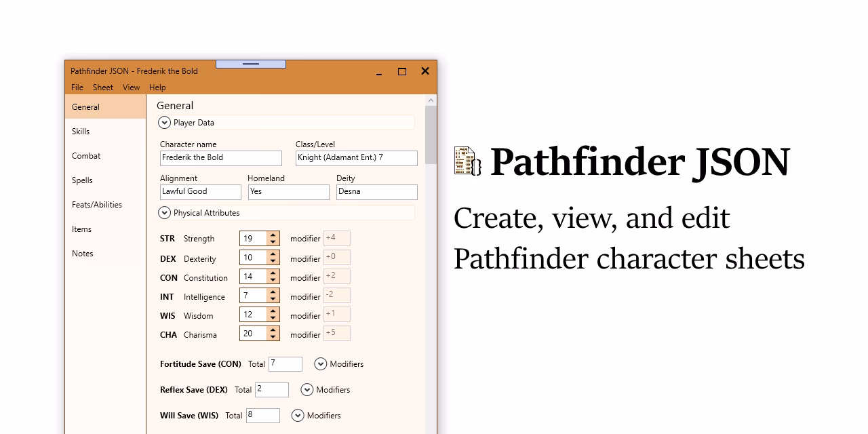Switch to the Combat tab

point(105,155)
